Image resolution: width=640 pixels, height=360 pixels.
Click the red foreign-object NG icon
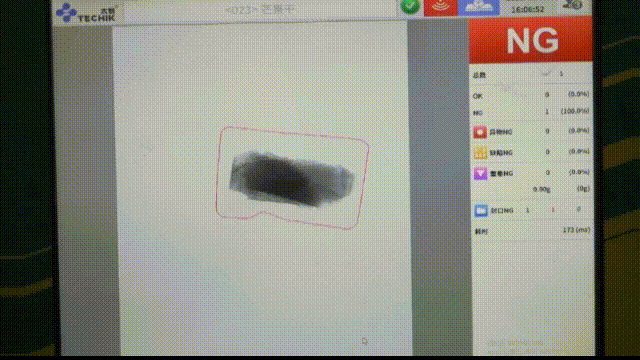tap(480, 132)
